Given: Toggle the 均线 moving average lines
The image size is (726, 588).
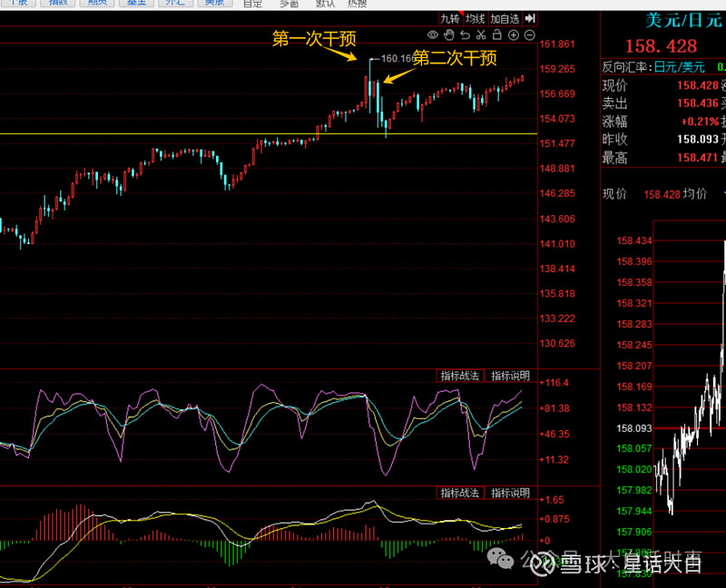Looking at the screenshot, I should tap(475, 18).
